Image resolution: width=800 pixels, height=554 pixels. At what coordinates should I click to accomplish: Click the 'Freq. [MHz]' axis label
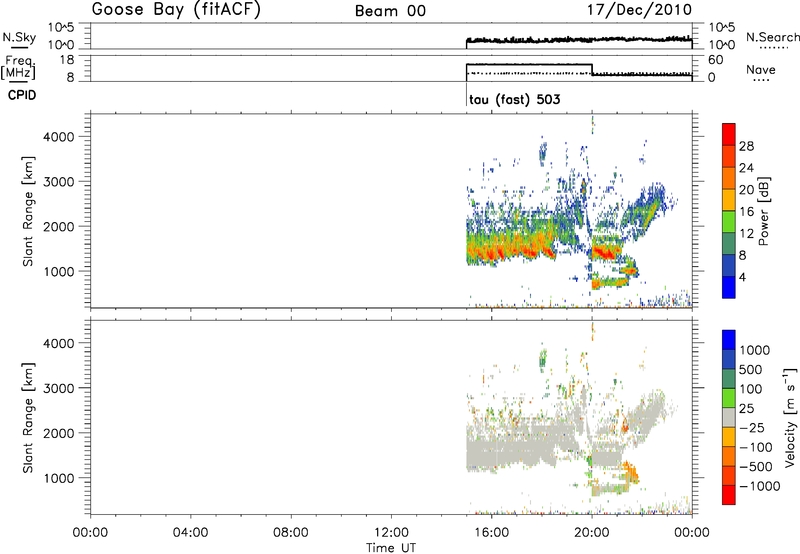coord(18,67)
